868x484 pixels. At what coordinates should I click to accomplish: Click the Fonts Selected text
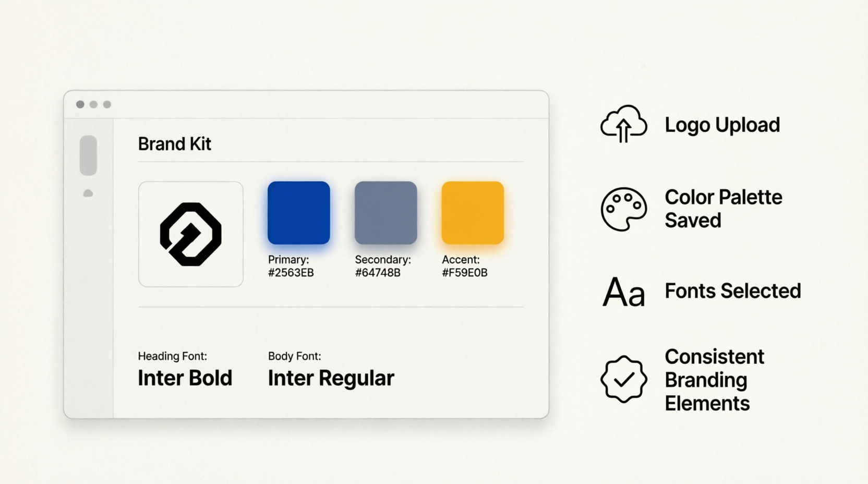click(732, 291)
